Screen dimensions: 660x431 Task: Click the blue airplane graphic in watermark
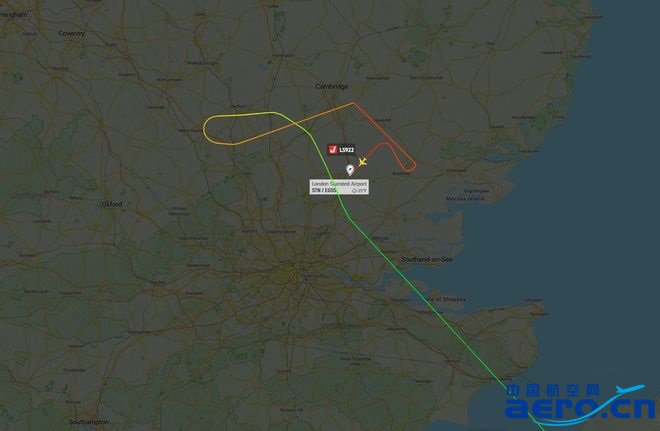point(629,389)
